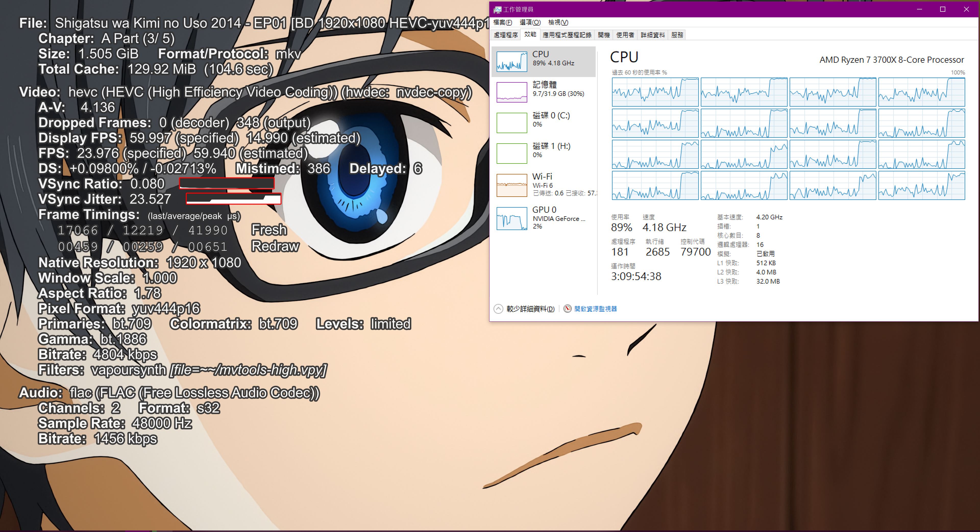
Task: Click the first logical processor graph
Action: pos(655,92)
